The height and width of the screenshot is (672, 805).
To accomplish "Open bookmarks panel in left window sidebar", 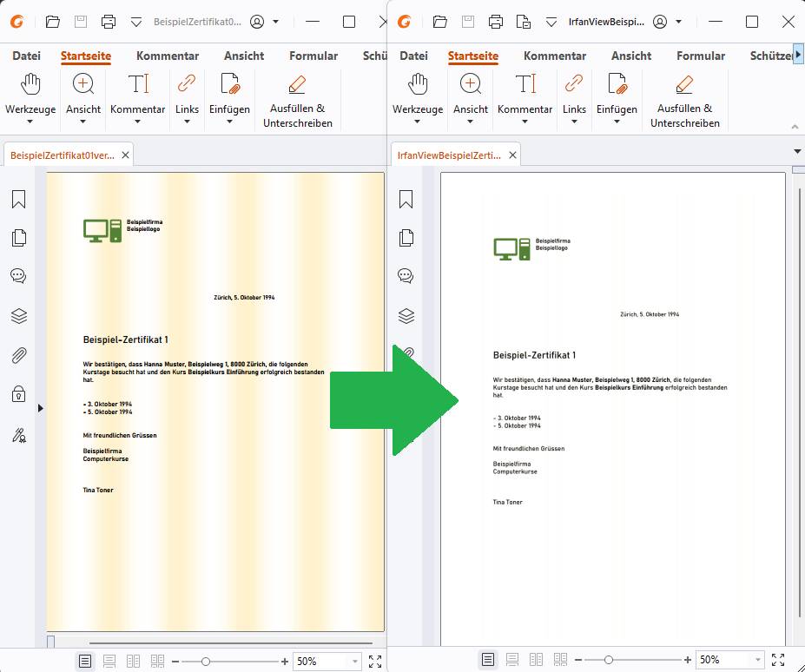I will pyautogui.click(x=18, y=199).
